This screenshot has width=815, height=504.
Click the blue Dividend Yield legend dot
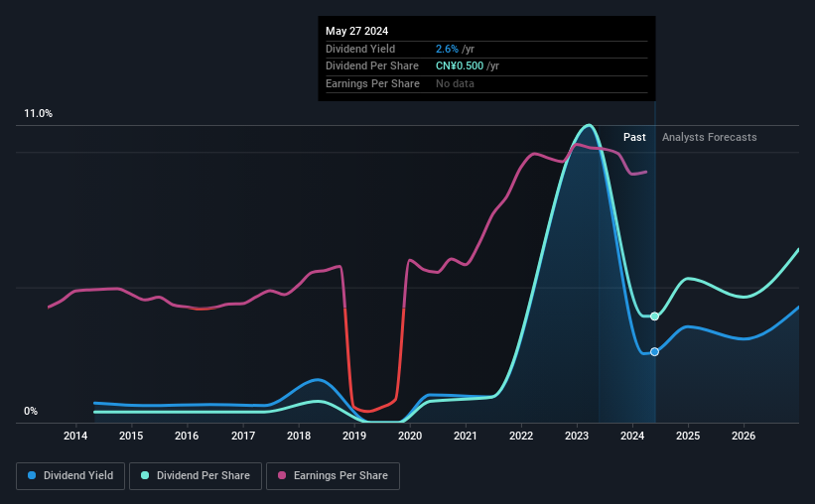[x=32, y=475]
